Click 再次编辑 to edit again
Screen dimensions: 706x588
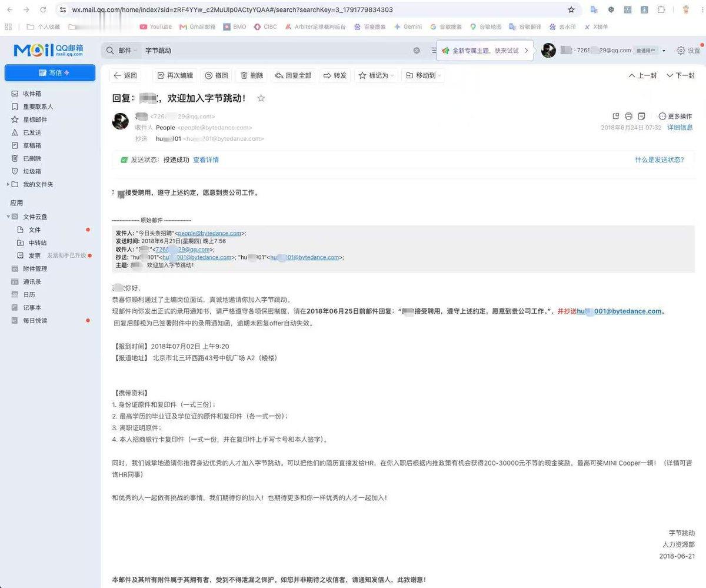175,75
